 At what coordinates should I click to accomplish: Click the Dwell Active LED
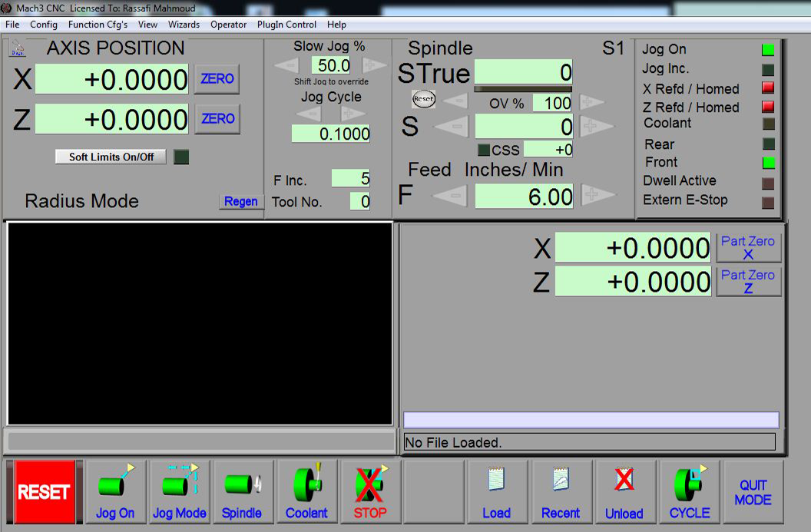click(768, 183)
